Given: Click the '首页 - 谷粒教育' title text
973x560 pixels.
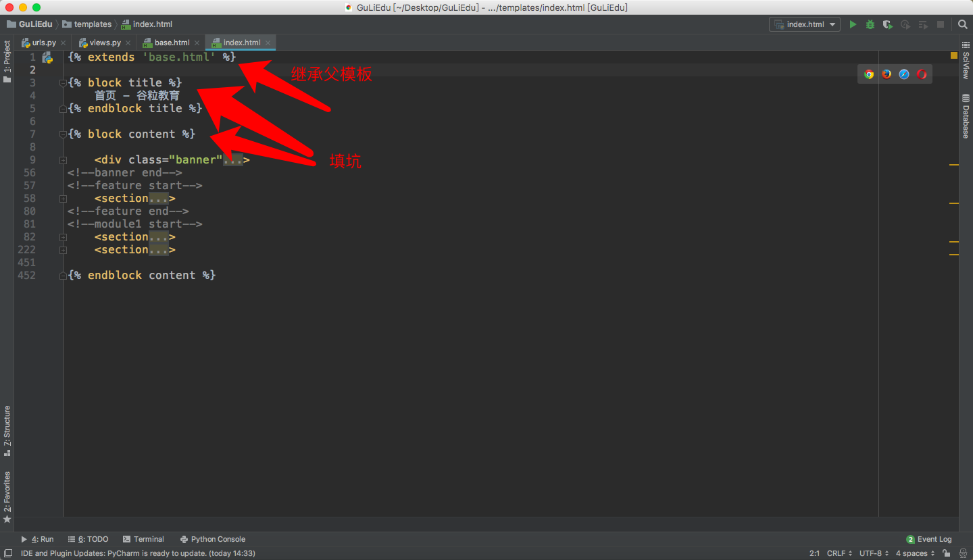Looking at the screenshot, I should click(137, 96).
